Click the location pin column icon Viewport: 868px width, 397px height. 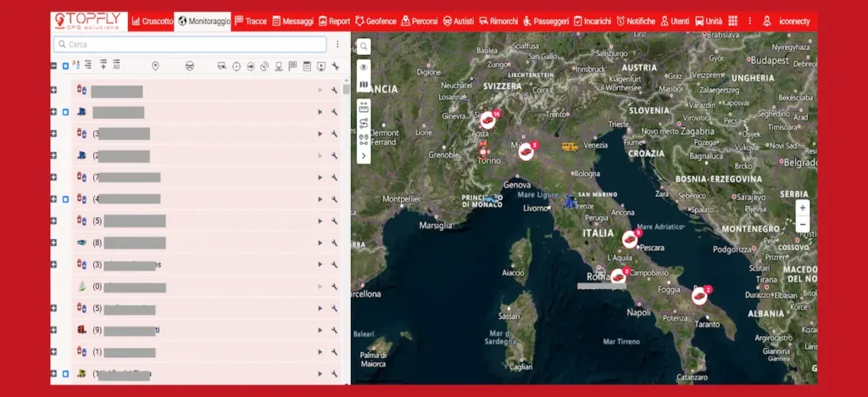156,66
